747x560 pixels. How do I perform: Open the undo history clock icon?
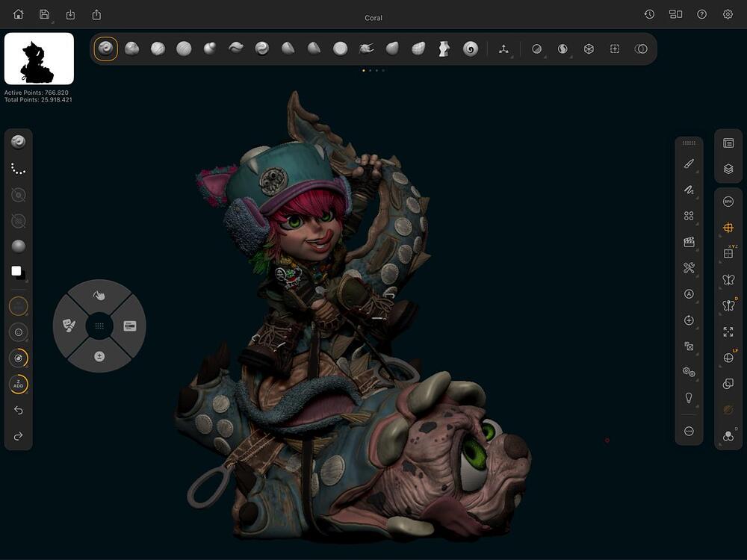650,14
